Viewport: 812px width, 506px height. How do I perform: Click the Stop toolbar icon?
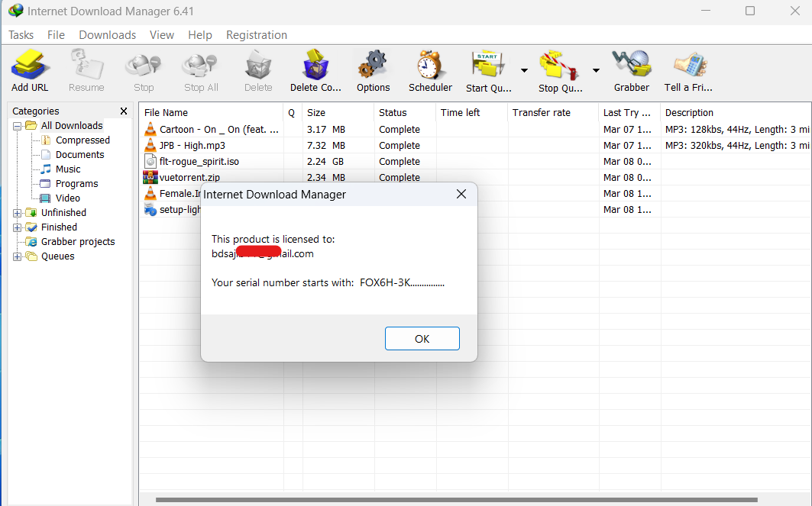coord(144,65)
